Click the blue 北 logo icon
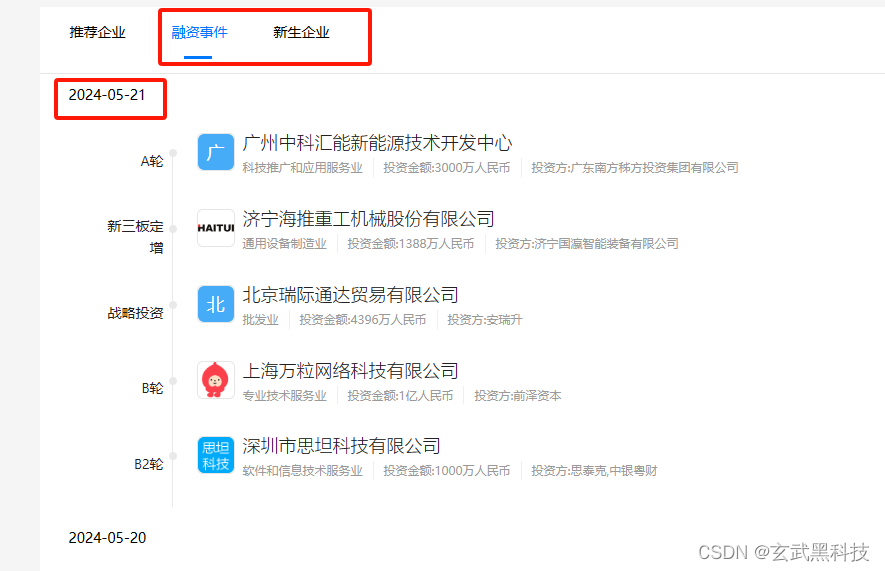The image size is (885, 571). coord(216,304)
